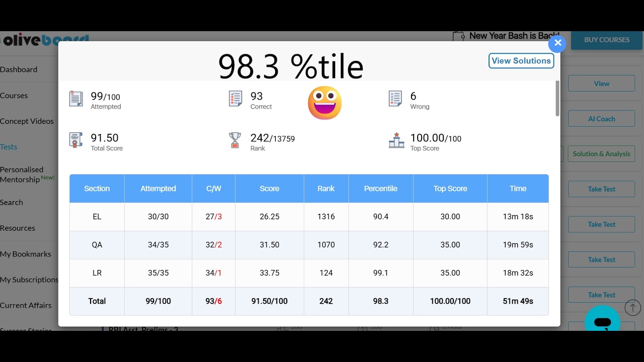
Task: Open Solution & Analysis
Action: pos(601,154)
